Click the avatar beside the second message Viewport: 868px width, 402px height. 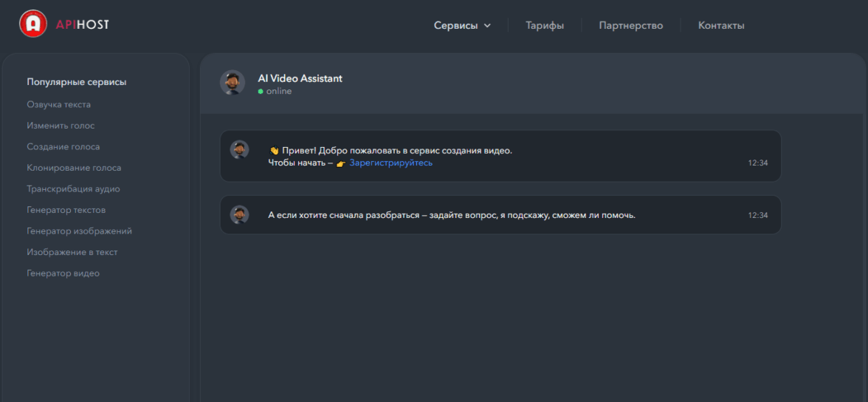[239, 215]
